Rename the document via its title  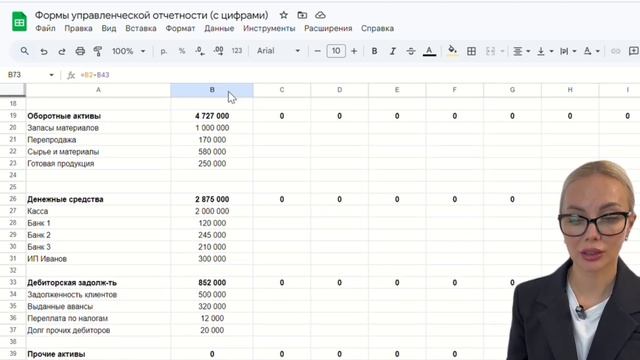151,15
